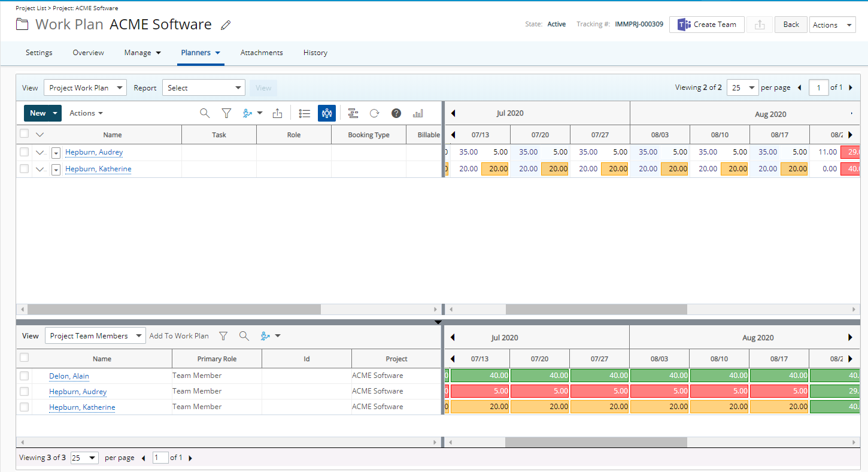The height and width of the screenshot is (472, 868).
Task: Open the Report Select dropdown
Action: click(x=204, y=87)
